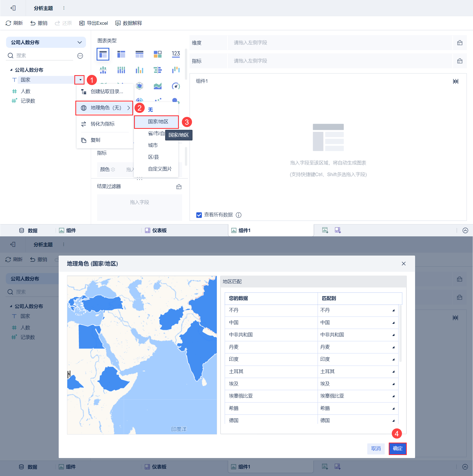Screen dimensions: 473x476
Task: Open the matched-to dropdown for the 不丹 row
Action: coord(393,311)
